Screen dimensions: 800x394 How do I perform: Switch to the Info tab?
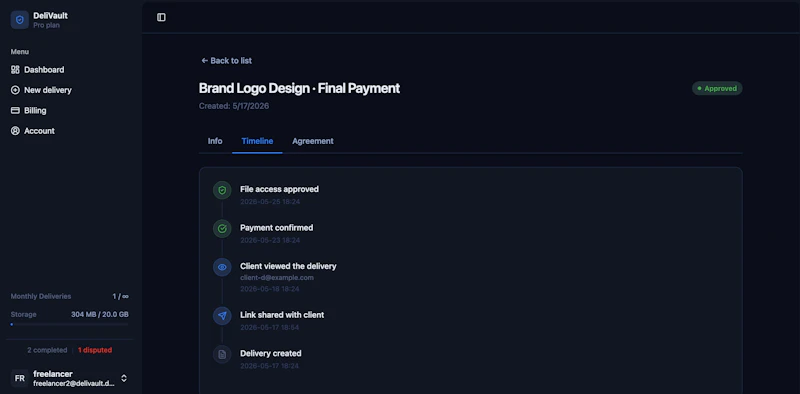click(x=215, y=141)
